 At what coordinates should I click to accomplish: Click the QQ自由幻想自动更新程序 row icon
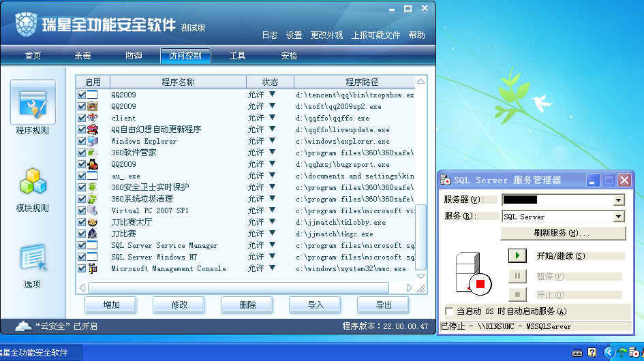tap(93, 129)
